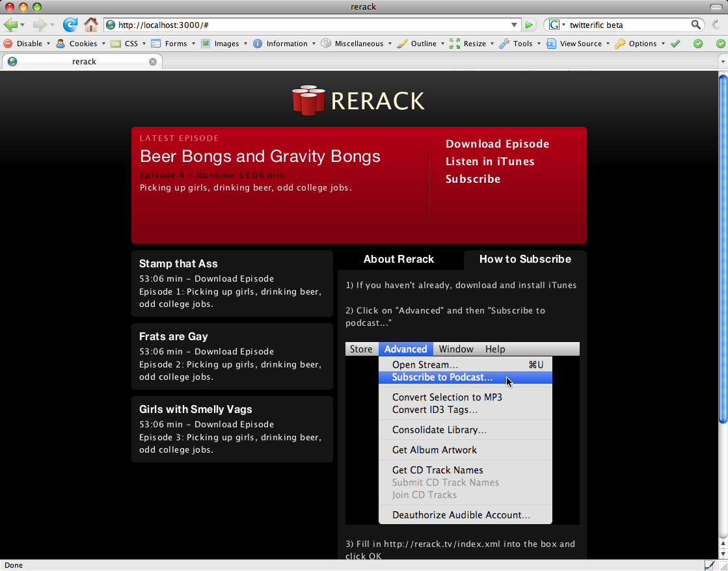Click the green checkmark validation icon
The height and width of the screenshot is (571, 728).
point(675,44)
